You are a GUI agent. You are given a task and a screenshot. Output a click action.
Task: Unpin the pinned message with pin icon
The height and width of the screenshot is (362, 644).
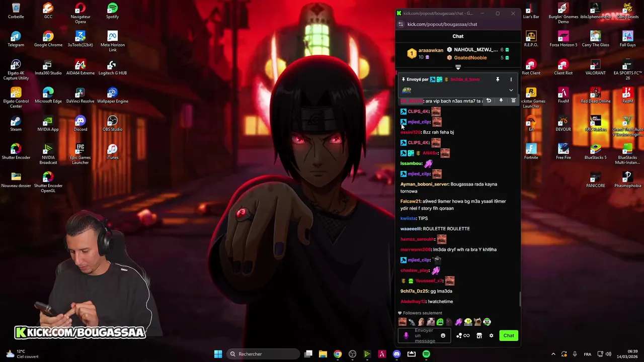(498, 79)
